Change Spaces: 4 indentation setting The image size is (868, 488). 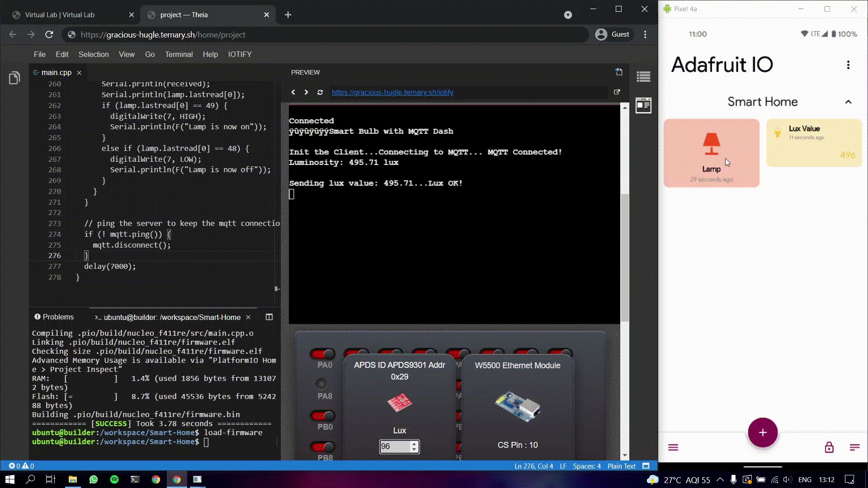click(587, 466)
